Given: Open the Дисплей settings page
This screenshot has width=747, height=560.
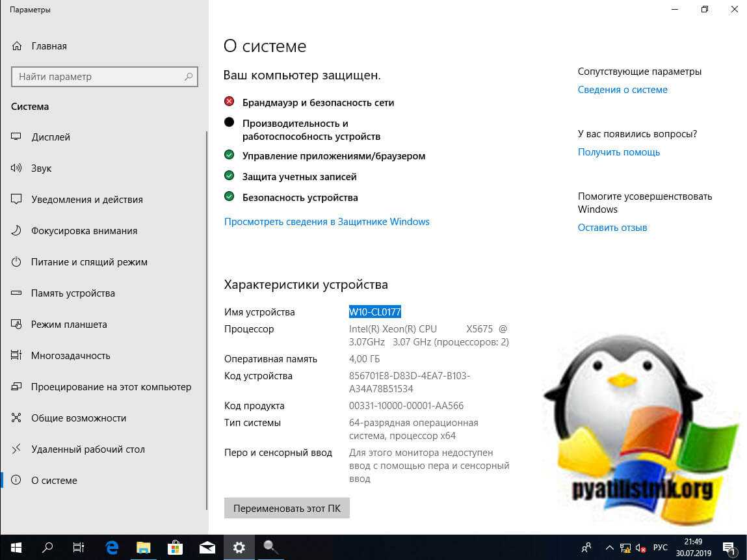Looking at the screenshot, I should [51, 137].
